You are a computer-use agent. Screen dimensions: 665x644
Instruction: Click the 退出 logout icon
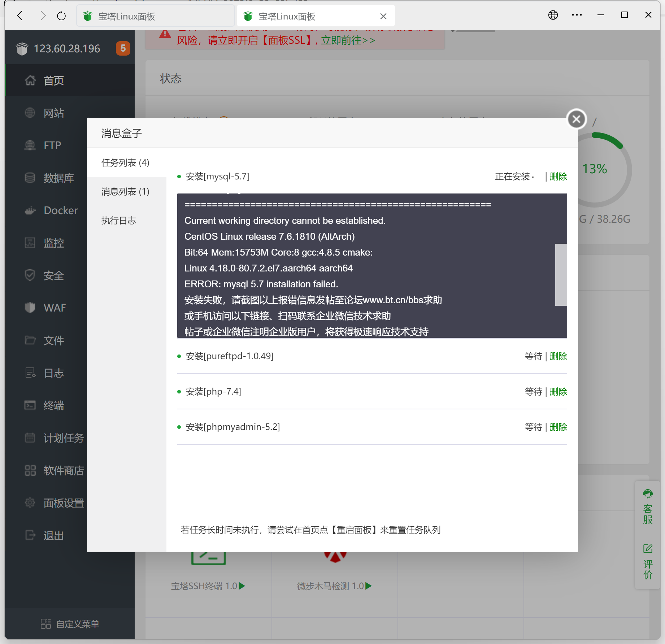coord(30,535)
